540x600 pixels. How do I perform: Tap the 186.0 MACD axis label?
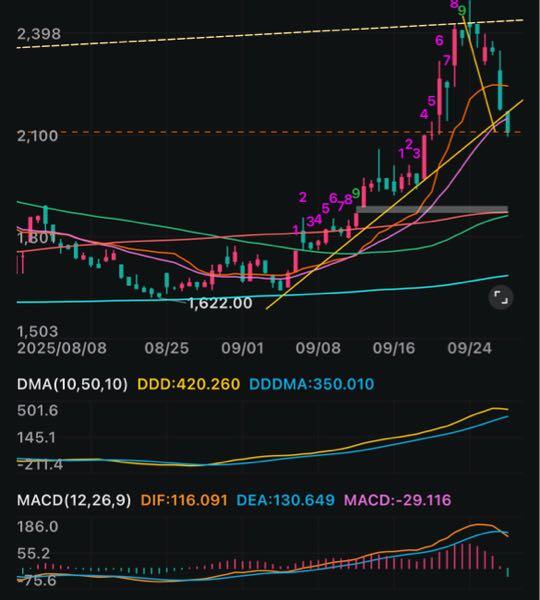[x=38, y=527]
